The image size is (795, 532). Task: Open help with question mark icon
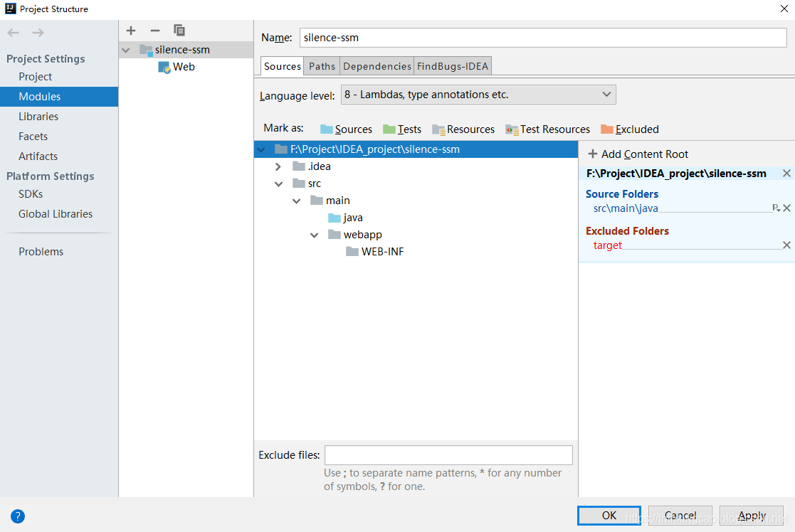tap(17, 516)
